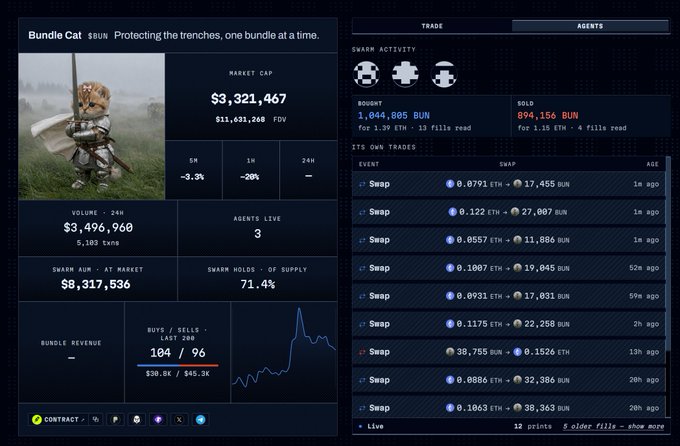The height and width of the screenshot is (446, 680).
Task: Click swap arrows icon in 11,886 BUN row
Action: pyautogui.click(x=362, y=240)
